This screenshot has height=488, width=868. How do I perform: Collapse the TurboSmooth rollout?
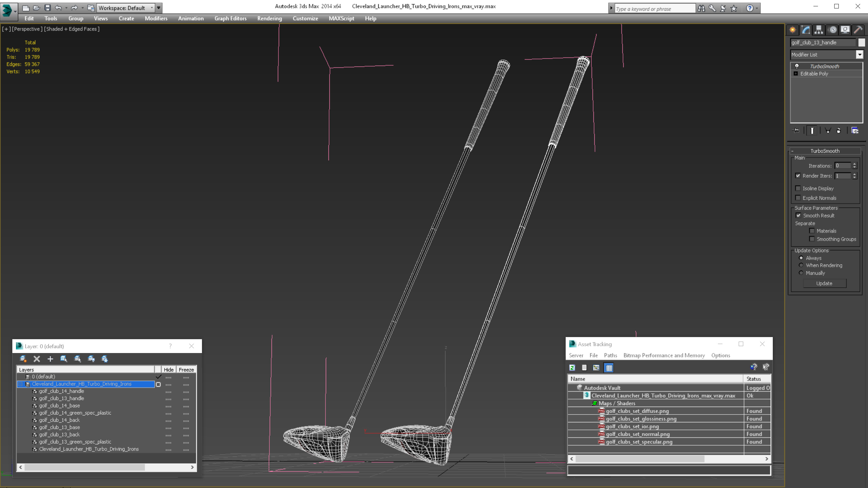pyautogui.click(x=792, y=151)
